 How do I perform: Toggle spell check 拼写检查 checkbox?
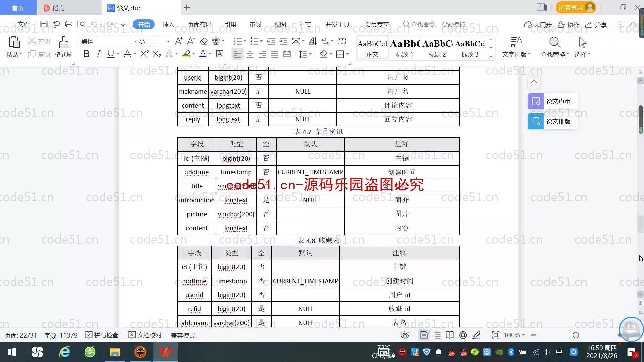(89, 335)
